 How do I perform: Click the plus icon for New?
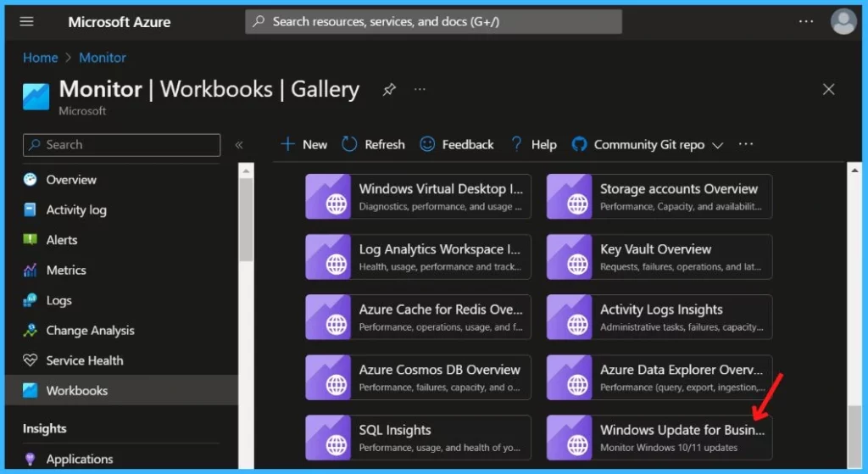coord(288,144)
